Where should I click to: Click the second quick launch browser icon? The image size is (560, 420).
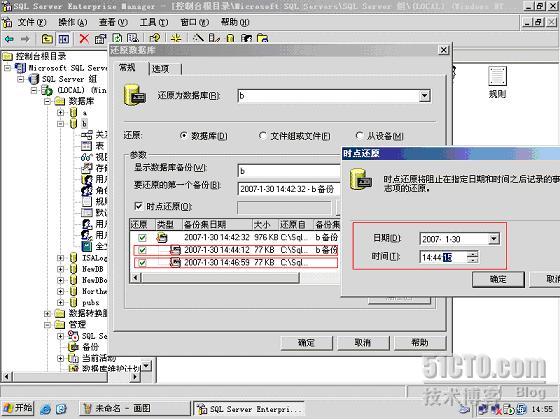[61, 409]
